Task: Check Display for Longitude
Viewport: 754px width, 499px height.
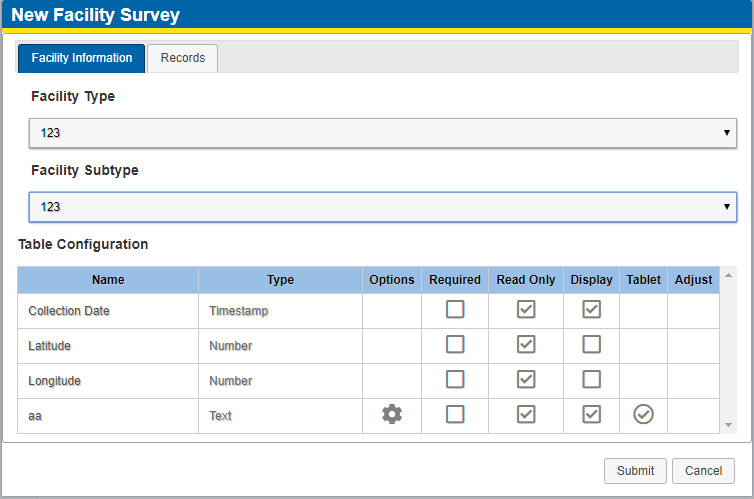Action: click(x=591, y=380)
